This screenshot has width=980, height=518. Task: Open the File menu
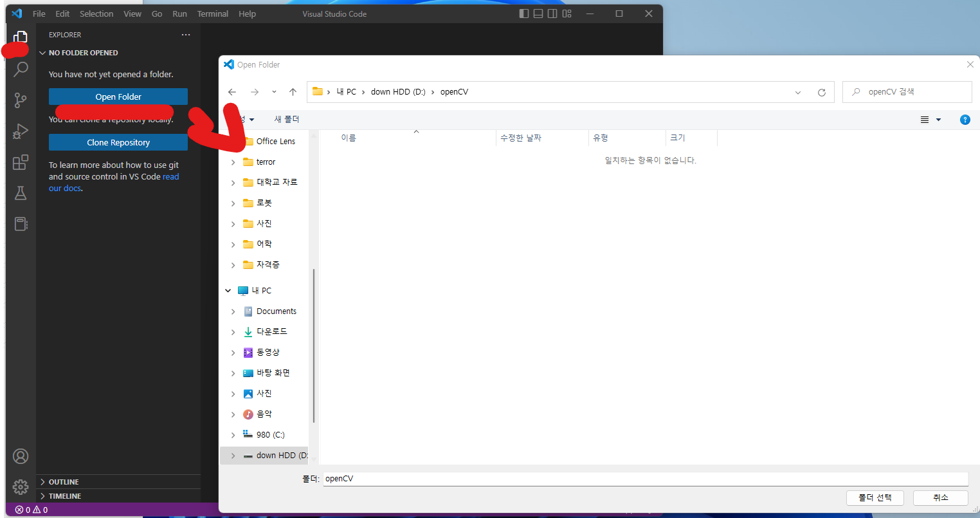point(39,14)
